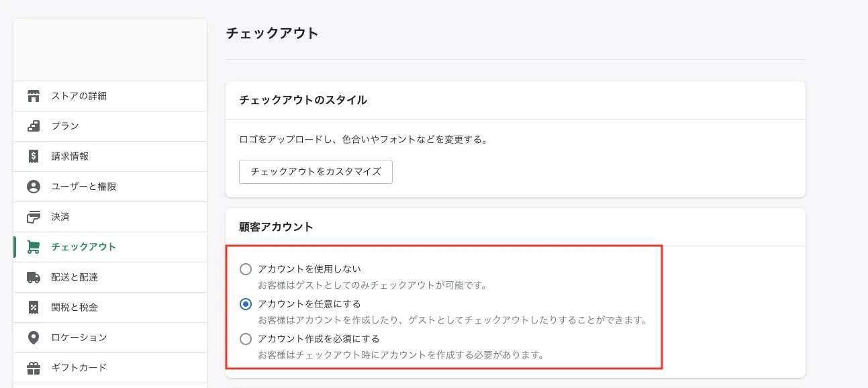Click the billing receipt icon beside 請求情報

pos(34,156)
